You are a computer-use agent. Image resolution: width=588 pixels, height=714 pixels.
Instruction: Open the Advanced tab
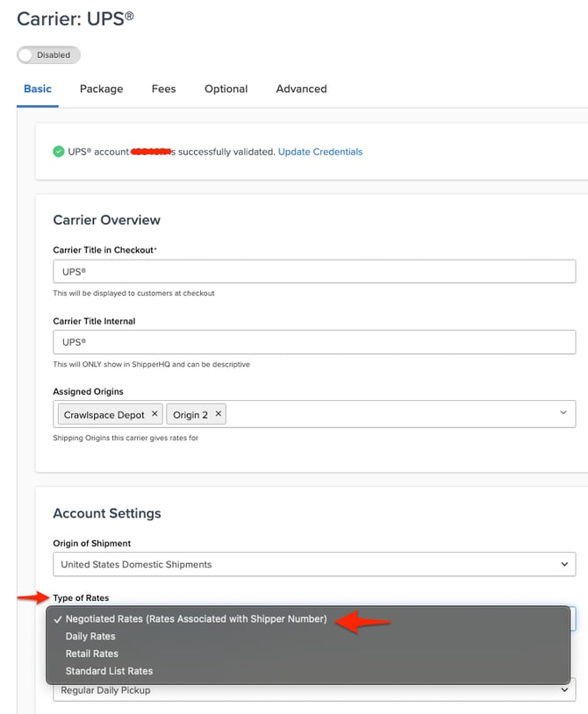(301, 89)
